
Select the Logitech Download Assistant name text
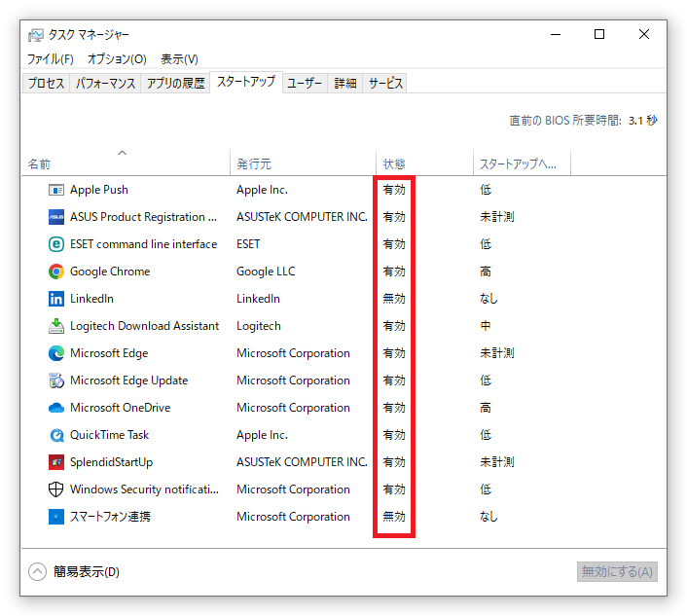(x=144, y=326)
